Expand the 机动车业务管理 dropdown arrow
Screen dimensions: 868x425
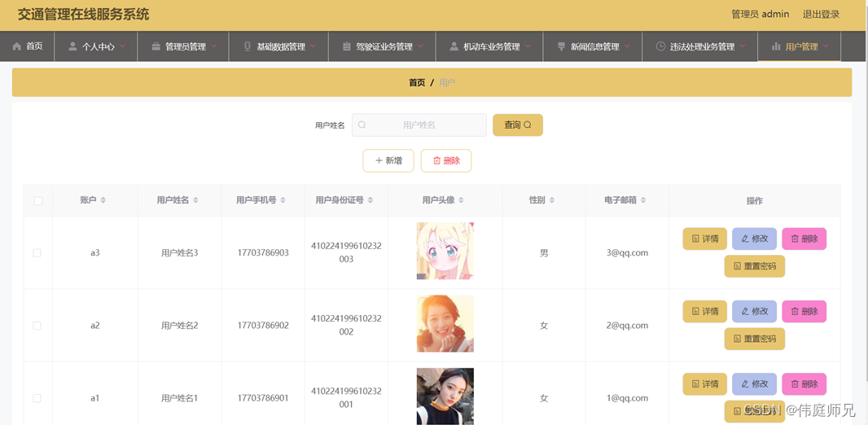pos(528,46)
